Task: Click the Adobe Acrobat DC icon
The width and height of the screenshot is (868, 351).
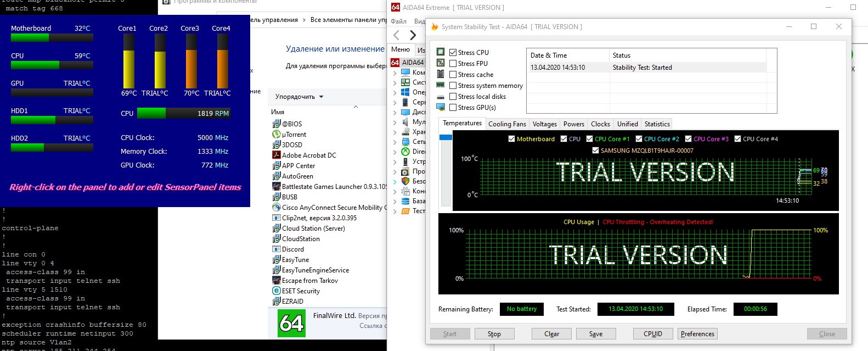Action: tap(277, 155)
